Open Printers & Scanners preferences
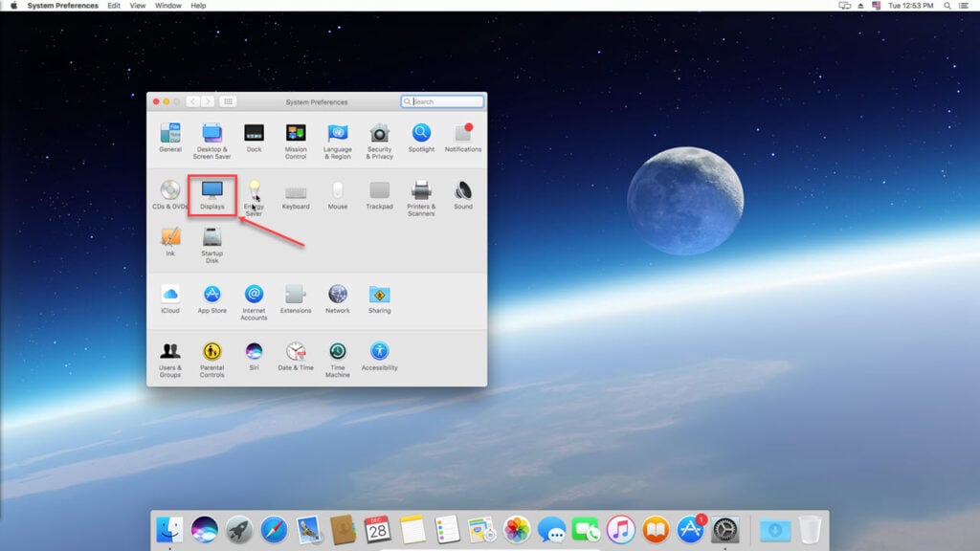Image resolution: width=980 pixels, height=551 pixels. [421, 198]
